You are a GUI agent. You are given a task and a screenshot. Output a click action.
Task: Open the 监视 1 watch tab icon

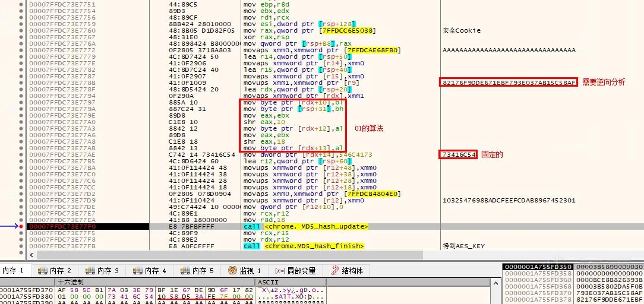[x=232, y=271]
